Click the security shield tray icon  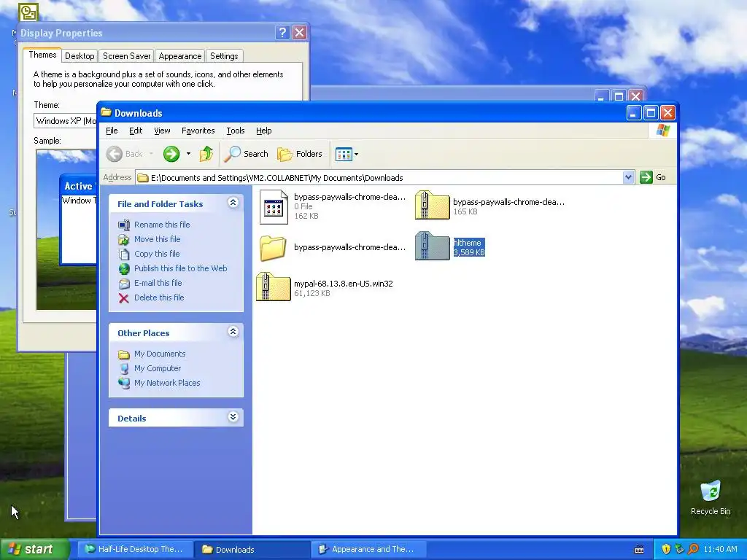tap(666, 549)
